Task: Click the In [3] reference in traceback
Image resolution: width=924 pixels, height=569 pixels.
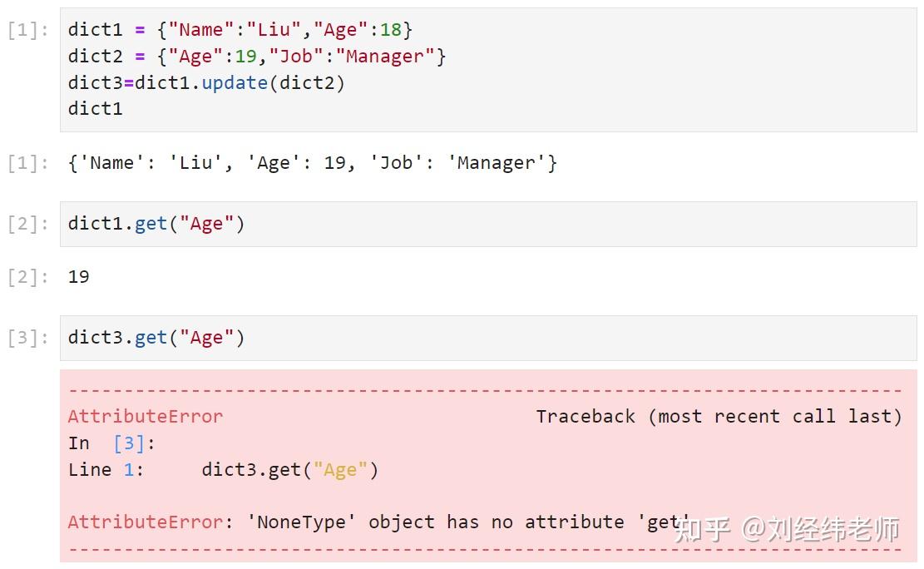Action: pos(111,443)
